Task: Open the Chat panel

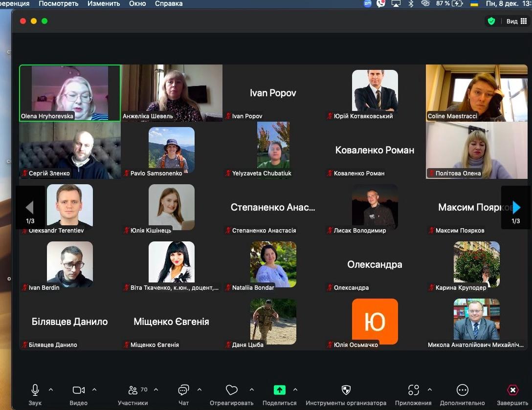Action: coord(184,390)
